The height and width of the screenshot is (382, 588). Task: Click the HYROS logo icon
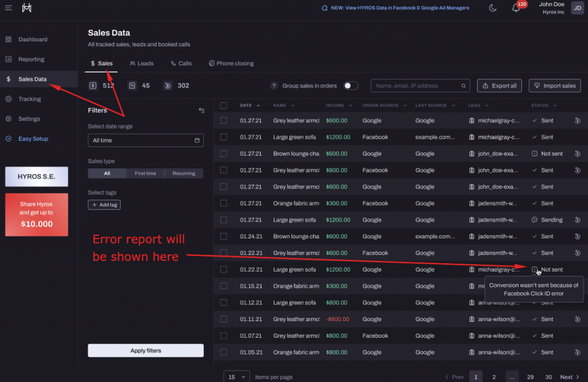coord(26,7)
